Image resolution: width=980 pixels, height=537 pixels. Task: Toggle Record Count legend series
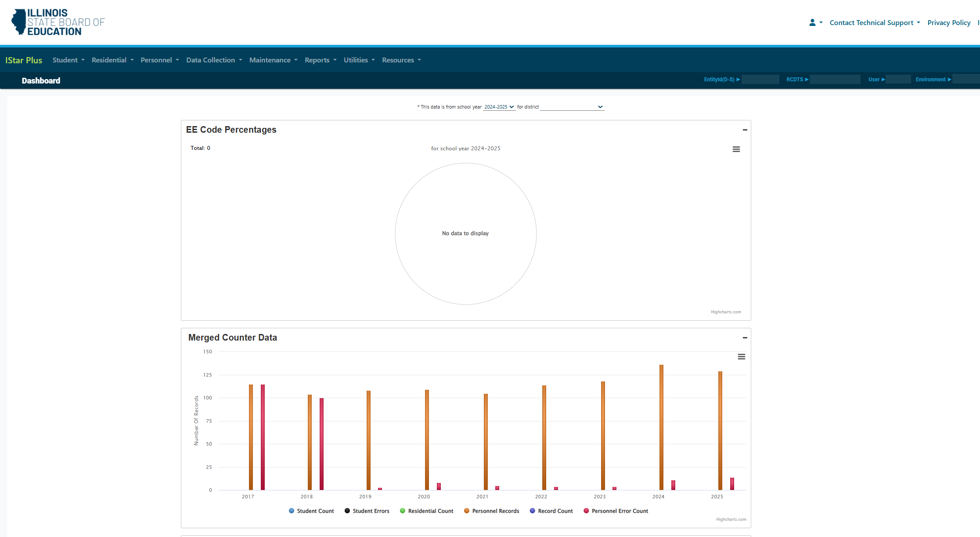tap(551, 511)
